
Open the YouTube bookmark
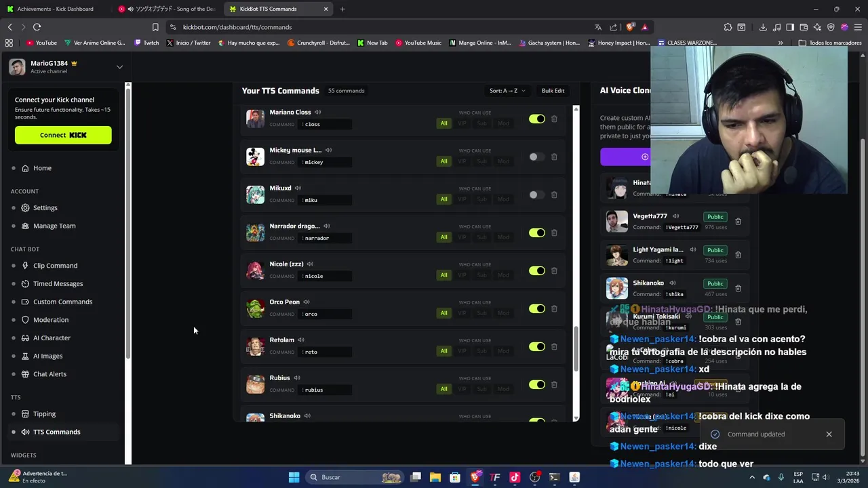pos(41,43)
